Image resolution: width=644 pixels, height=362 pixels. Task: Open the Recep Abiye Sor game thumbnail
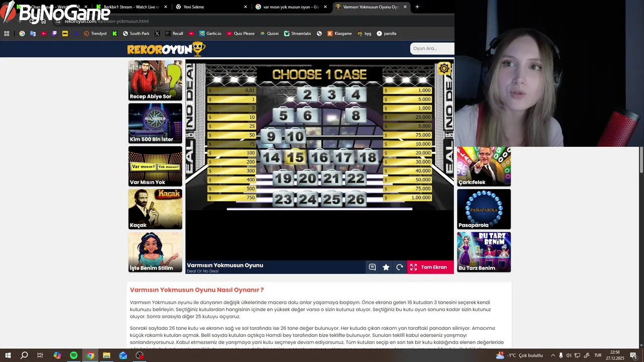click(x=155, y=80)
